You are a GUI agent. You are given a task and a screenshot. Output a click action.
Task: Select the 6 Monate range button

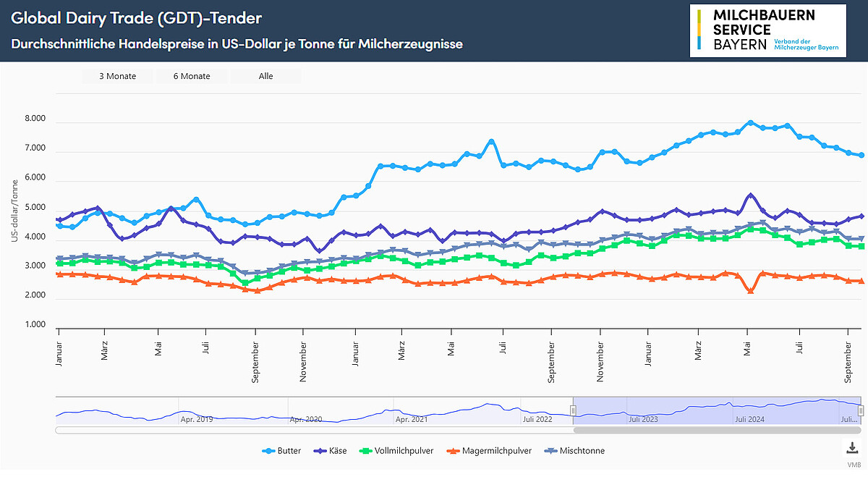pyautogui.click(x=192, y=76)
